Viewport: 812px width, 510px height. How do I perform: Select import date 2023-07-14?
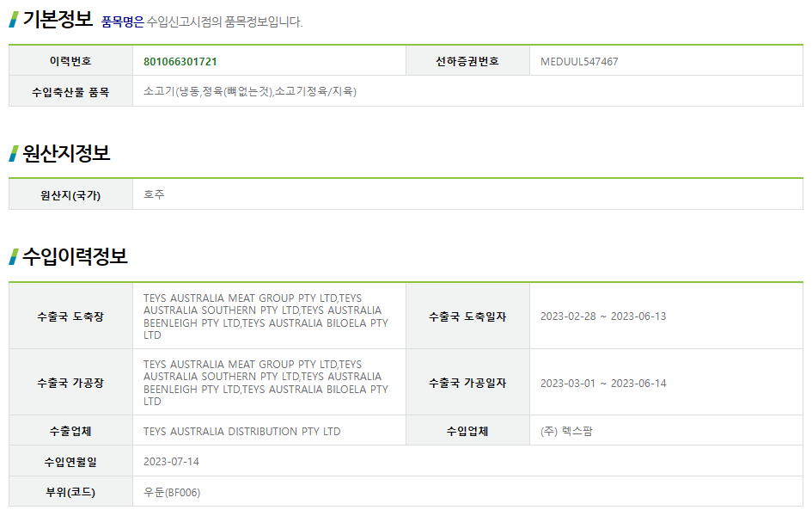(171, 461)
